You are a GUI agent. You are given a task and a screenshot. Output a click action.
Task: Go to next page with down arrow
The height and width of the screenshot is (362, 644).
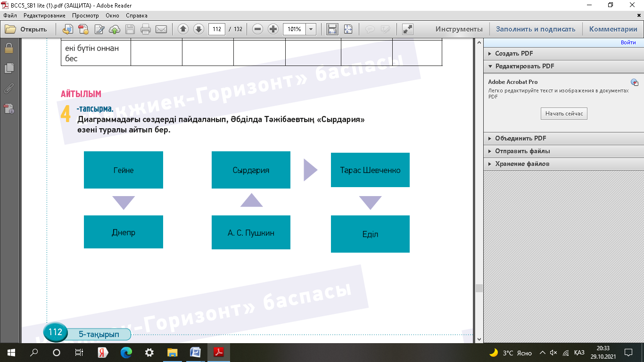coord(198,29)
